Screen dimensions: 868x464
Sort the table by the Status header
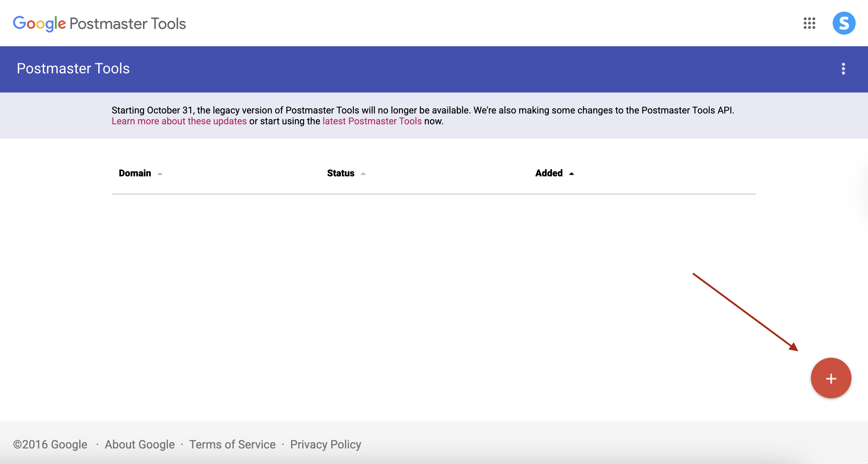point(340,173)
